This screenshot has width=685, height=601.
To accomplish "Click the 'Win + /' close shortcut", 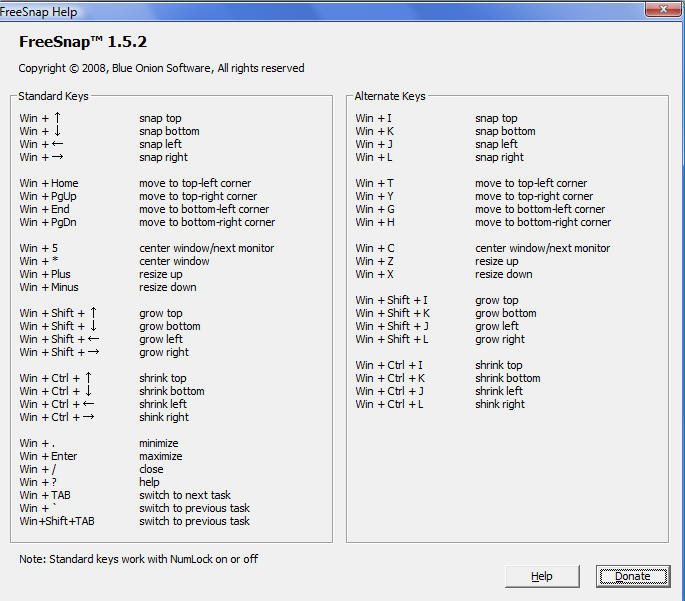I will click(38, 470).
